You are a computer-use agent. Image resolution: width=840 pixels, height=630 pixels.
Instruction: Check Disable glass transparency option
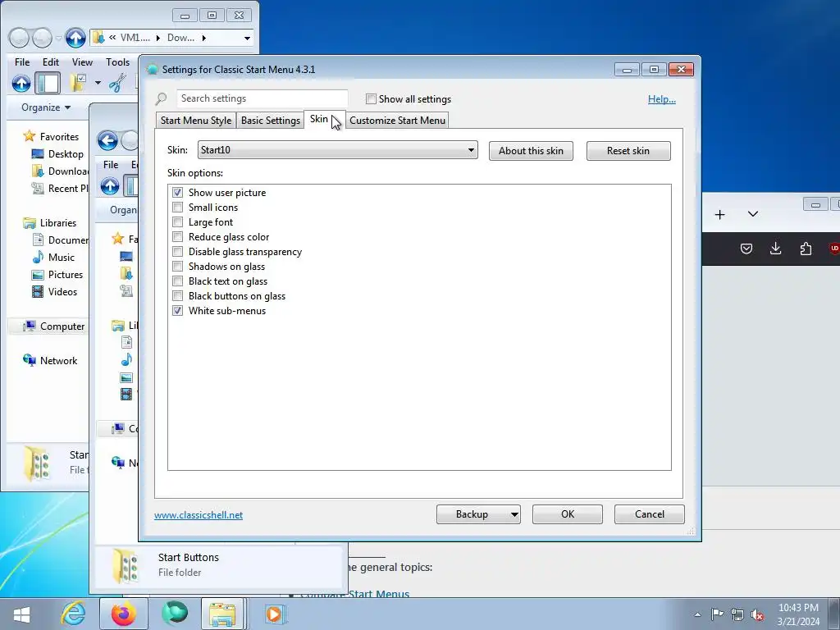[x=177, y=251]
